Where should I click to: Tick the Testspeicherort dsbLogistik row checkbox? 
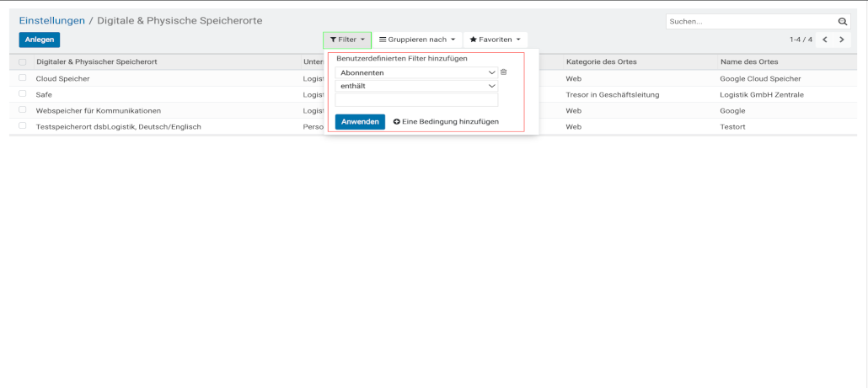[x=22, y=126]
